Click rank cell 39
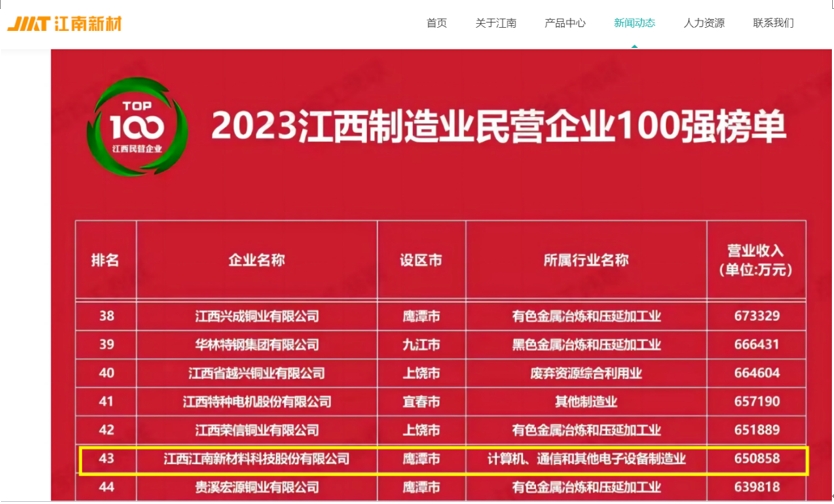The height and width of the screenshot is (504, 834). click(106, 344)
